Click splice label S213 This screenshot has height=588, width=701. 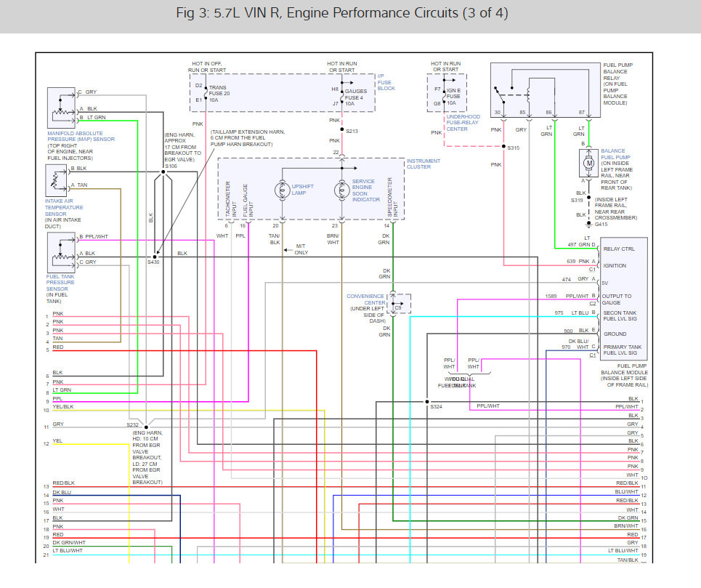(352, 131)
